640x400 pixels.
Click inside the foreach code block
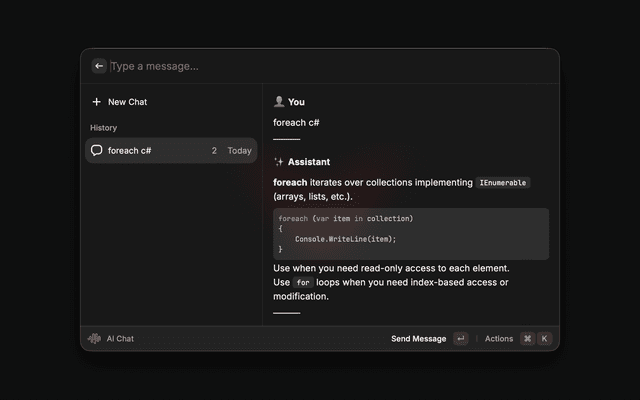[x=411, y=234]
